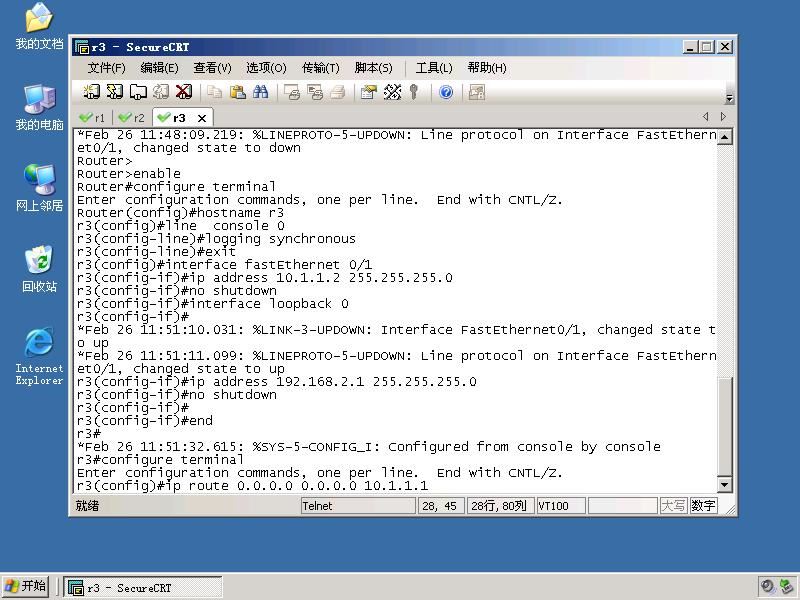Click the 'ip route 0.0.0.0' command line
This screenshot has height=600, width=800.
[253, 486]
